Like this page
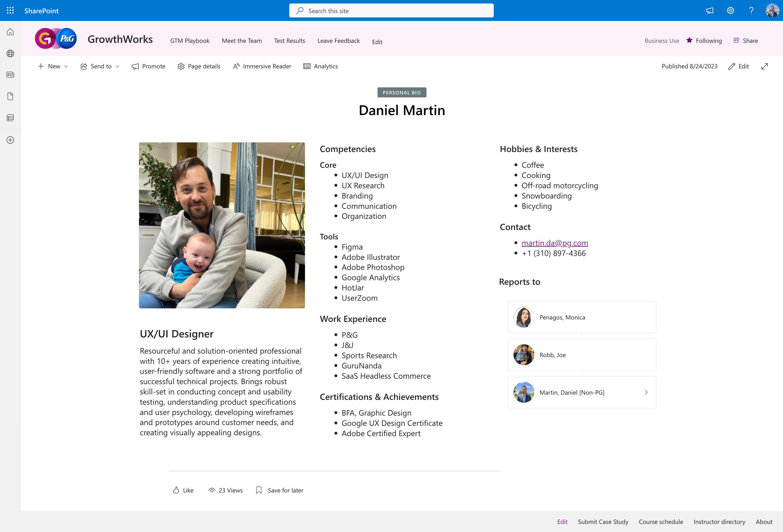 183,490
